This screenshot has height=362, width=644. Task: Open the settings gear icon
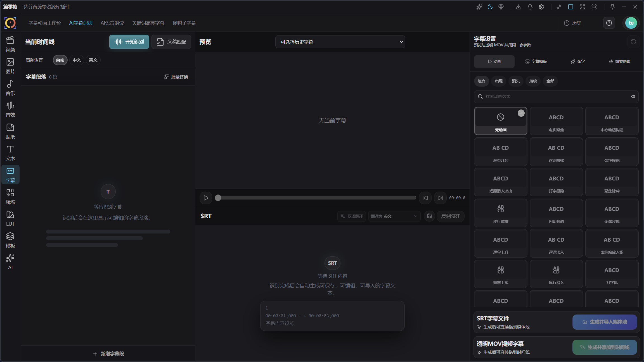pos(541,7)
